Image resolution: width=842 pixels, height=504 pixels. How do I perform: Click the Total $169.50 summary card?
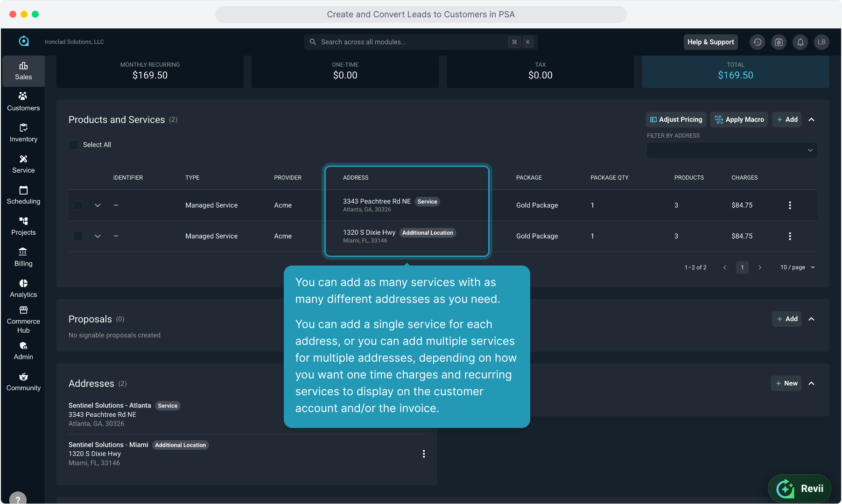point(736,71)
